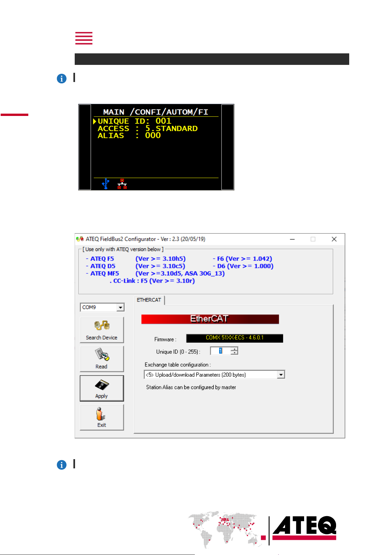Click the "CC-Link : F5 (Ver >= 3.10r)" text
The image size is (392, 555).
tap(154, 281)
